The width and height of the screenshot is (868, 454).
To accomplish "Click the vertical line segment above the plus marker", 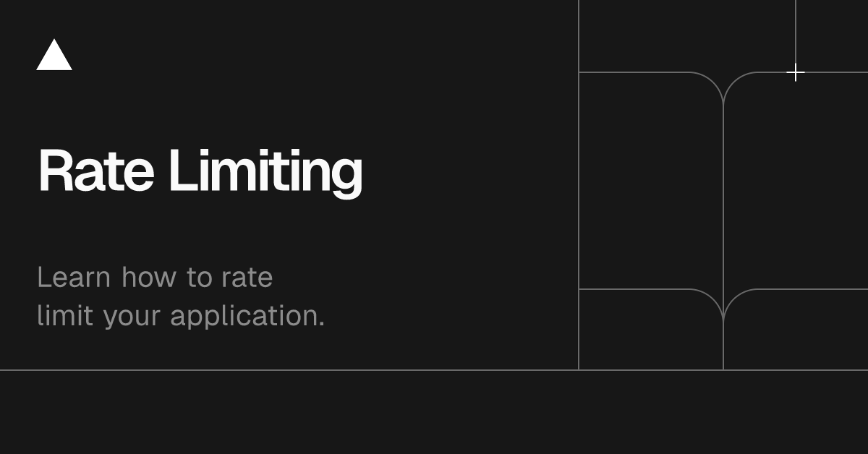I will point(796,32).
